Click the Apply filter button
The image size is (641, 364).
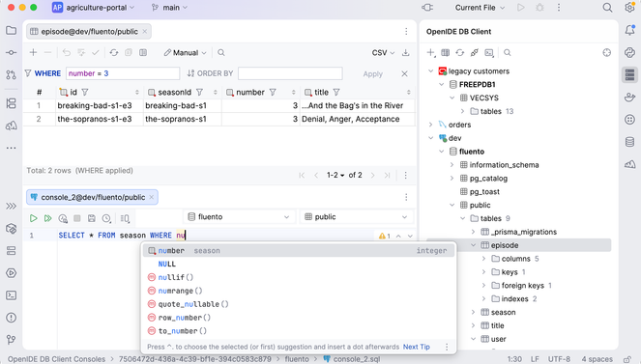[x=372, y=73]
